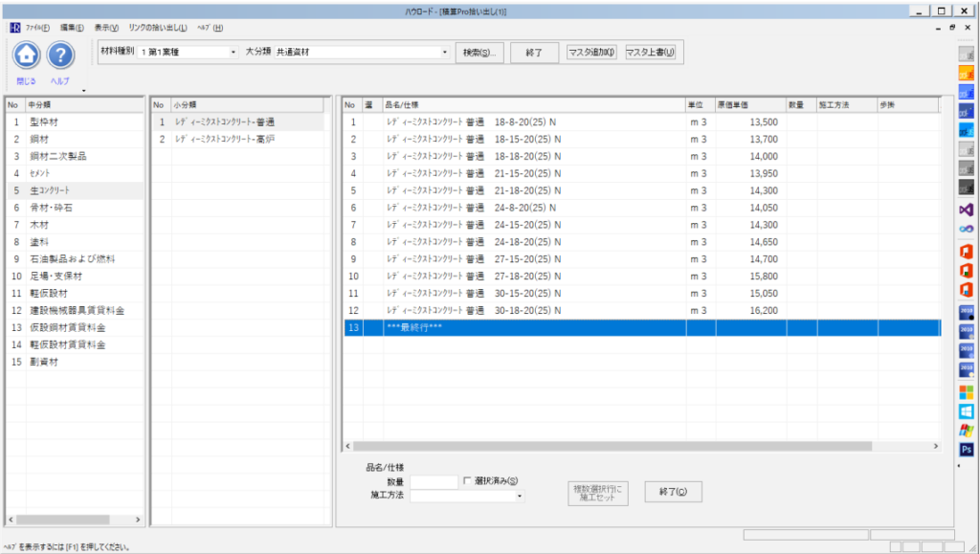Click the home icon labeled 閉じる
Screen dimensions: 980x554
[27, 55]
